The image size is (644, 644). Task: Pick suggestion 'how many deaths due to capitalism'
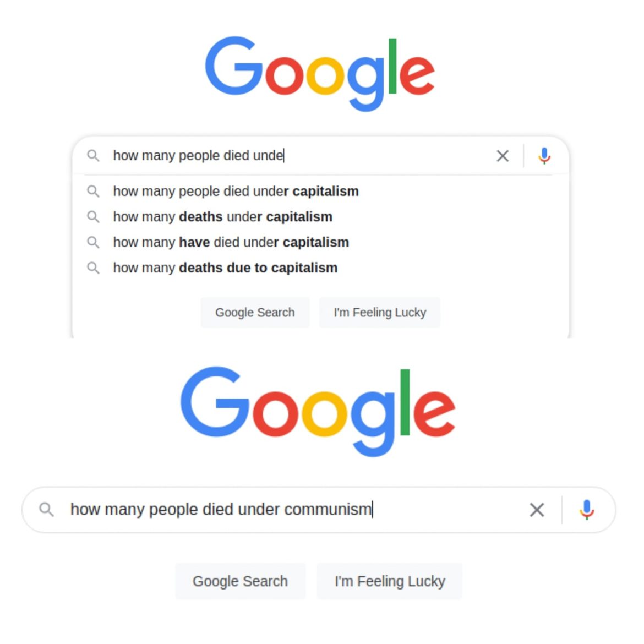[225, 268]
